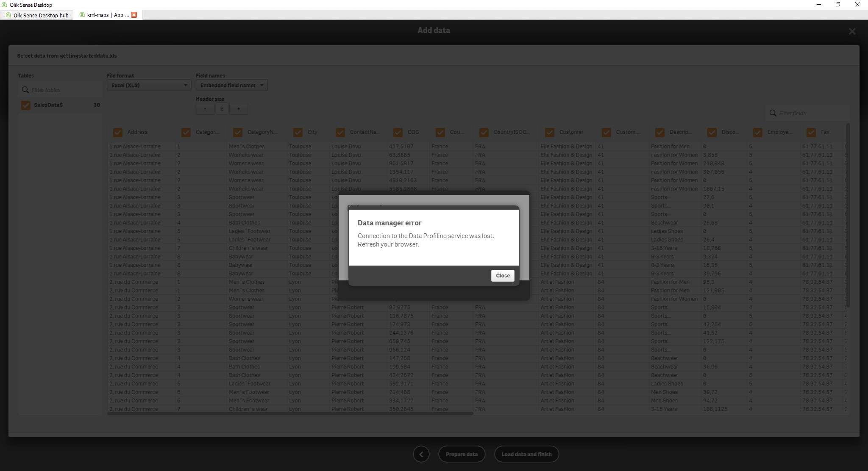
Task: Uncheck the Customer field column
Action: pyautogui.click(x=549, y=132)
